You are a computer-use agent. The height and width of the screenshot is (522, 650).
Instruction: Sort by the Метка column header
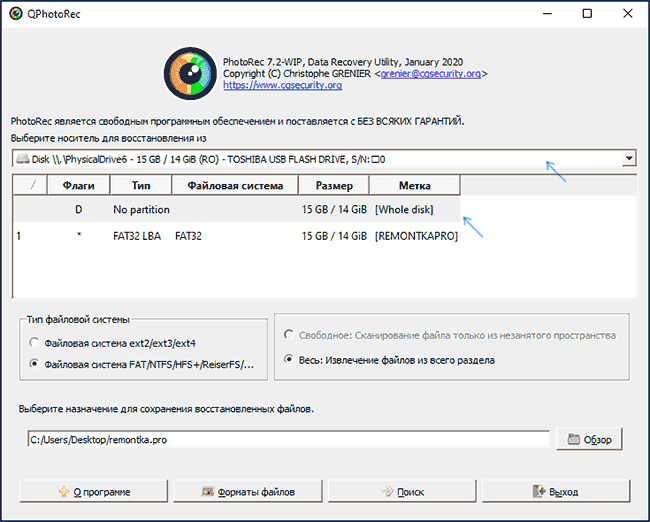pyautogui.click(x=415, y=185)
